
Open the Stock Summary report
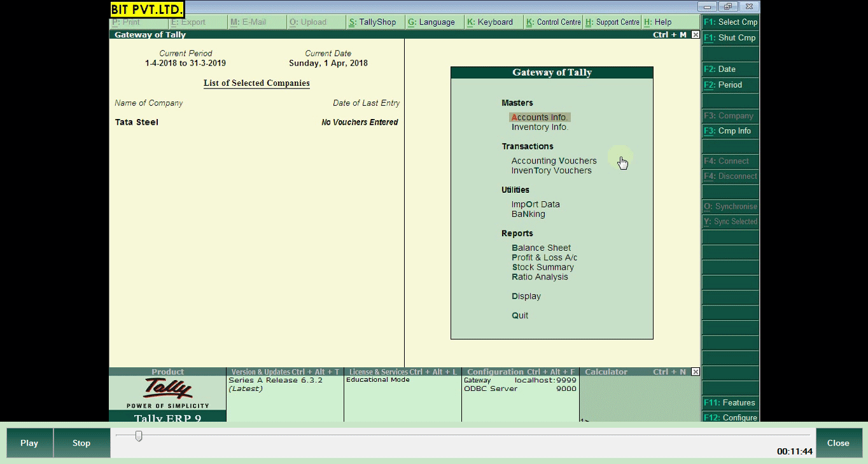pos(543,267)
